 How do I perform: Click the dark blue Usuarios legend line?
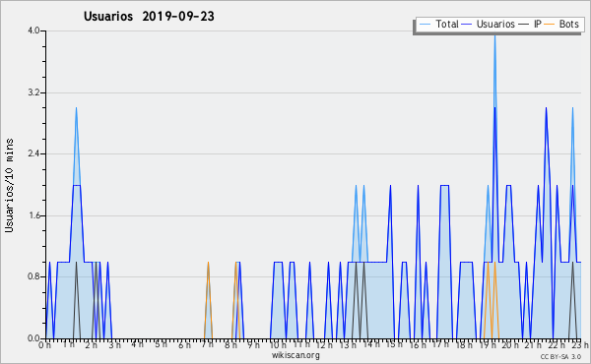pos(467,25)
